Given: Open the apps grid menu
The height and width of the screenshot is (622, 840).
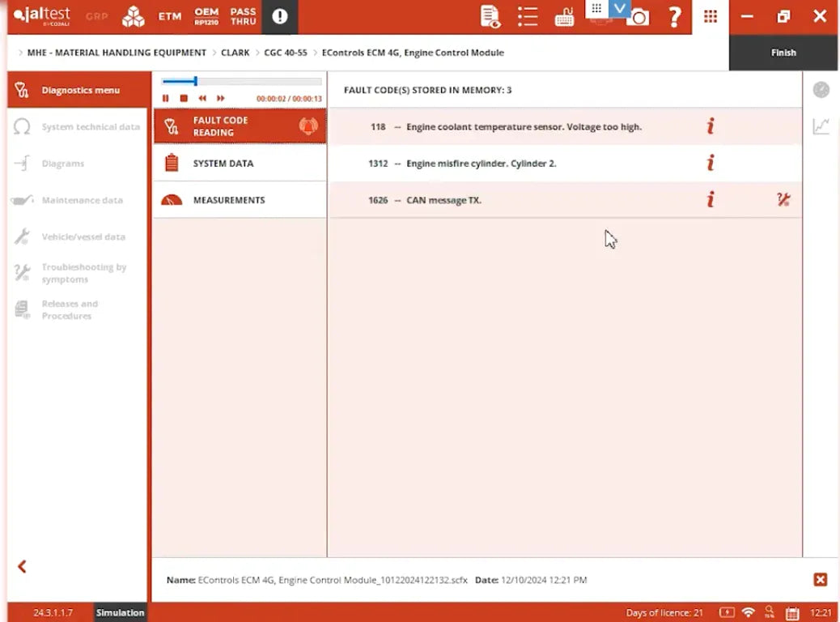Looking at the screenshot, I should pos(711,16).
